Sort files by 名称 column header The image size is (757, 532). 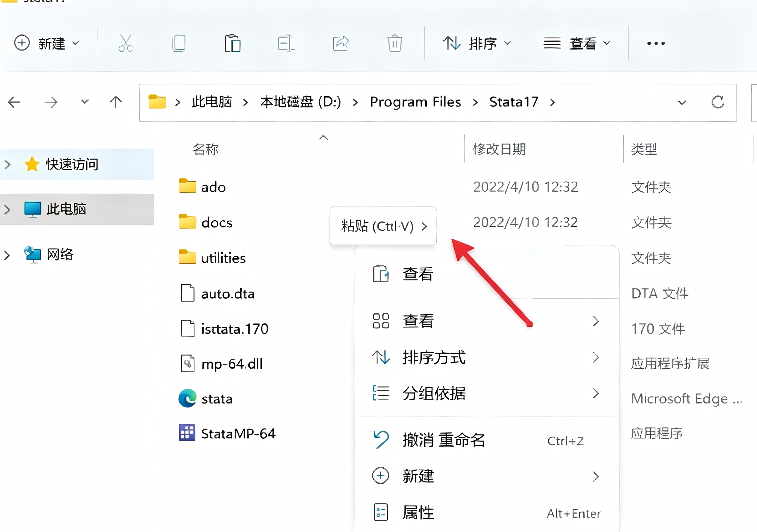click(206, 149)
